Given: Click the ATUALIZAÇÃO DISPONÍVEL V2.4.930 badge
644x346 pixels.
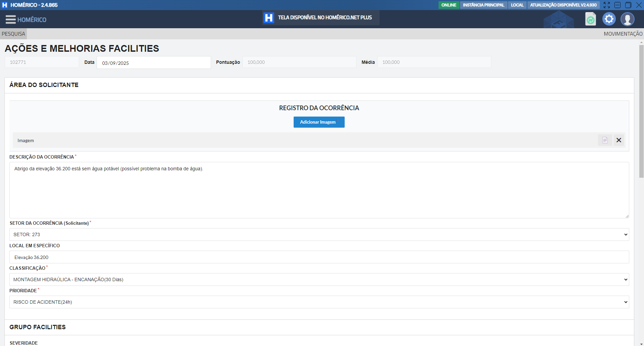Looking at the screenshot, I should [x=563, y=5].
